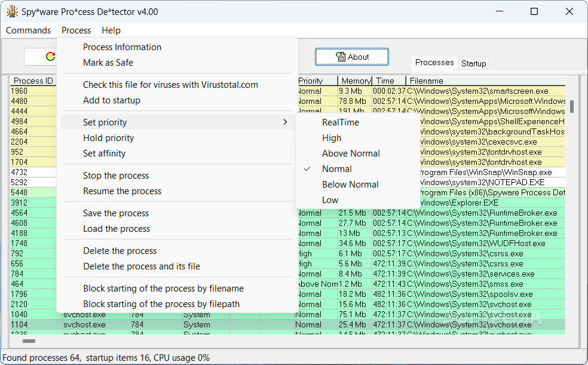Viewport: 588px width, 365px height.
Task: Sort by the Process ID column header
Action: 33,81
